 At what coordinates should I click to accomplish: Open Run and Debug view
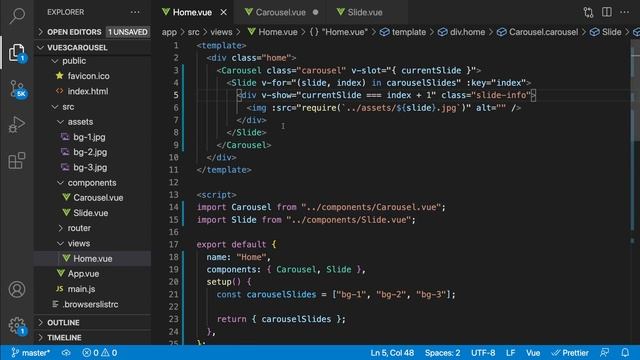[17, 124]
